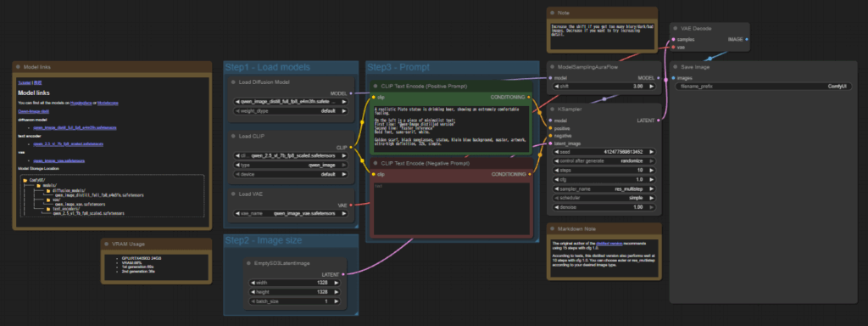Click the LATENT output socket on EmptySD3LatentImage

(344, 274)
